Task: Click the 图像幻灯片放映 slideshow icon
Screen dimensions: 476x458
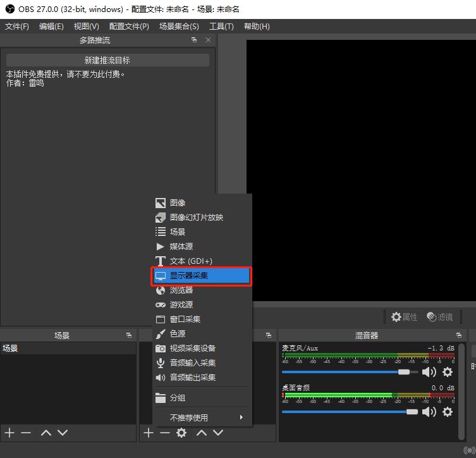Action: pos(161,218)
